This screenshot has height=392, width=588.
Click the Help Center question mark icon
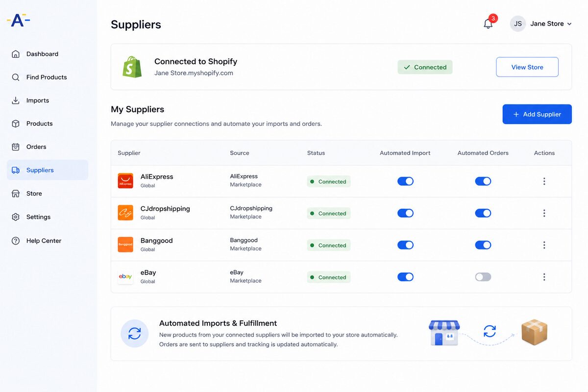16,241
